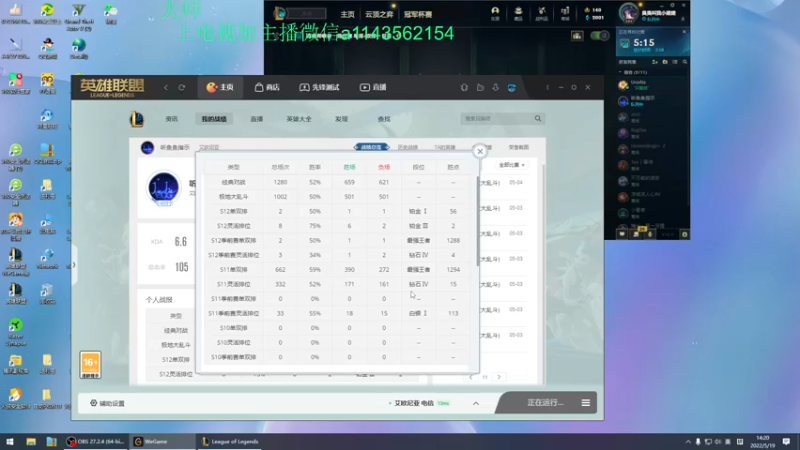Switch to the OBS taskbar button
The width and height of the screenshot is (800, 450).
click(x=95, y=441)
